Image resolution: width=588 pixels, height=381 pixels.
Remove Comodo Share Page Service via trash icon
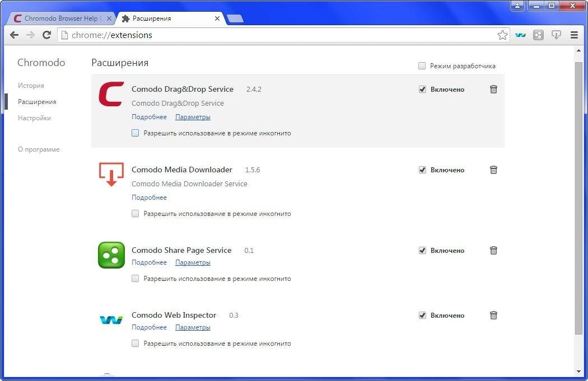[x=493, y=250]
